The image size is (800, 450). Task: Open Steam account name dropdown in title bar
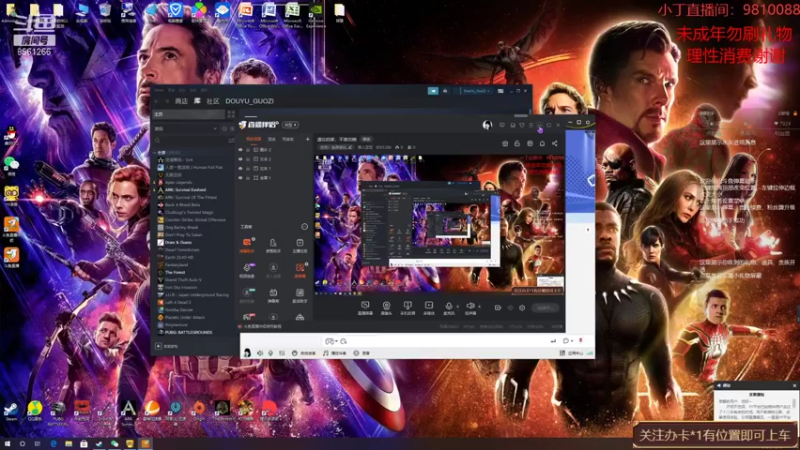[x=476, y=91]
